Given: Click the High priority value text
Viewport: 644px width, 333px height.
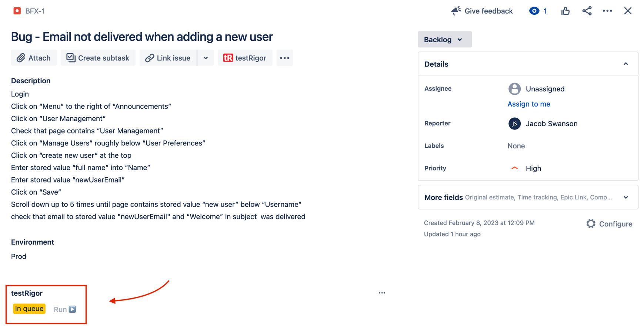Looking at the screenshot, I should pyautogui.click(x=533, y=168).
